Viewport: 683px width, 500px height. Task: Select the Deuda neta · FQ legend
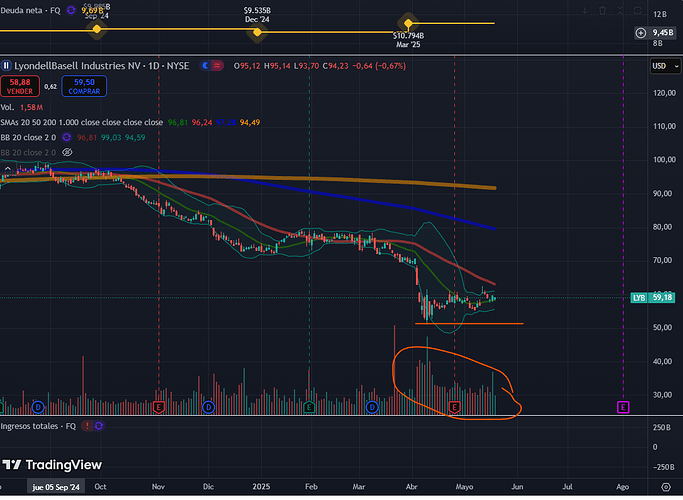point(30,10)
